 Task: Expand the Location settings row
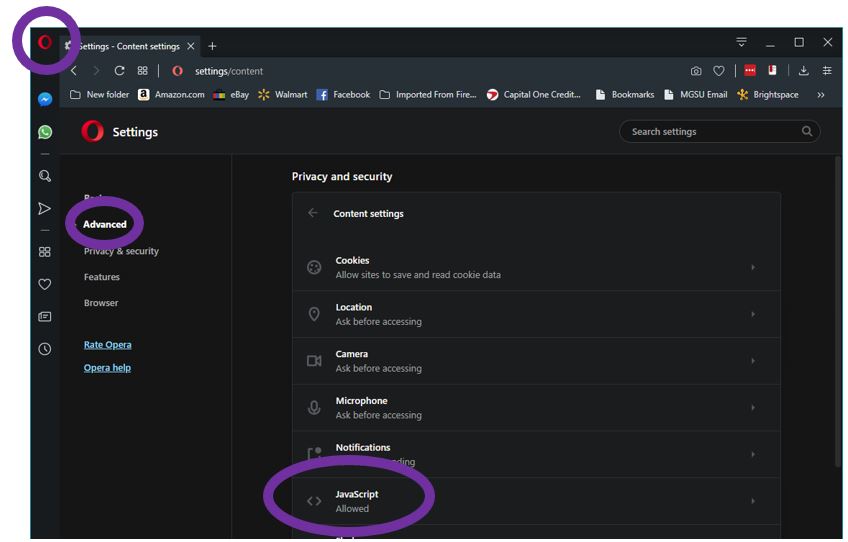click(536, 314)
